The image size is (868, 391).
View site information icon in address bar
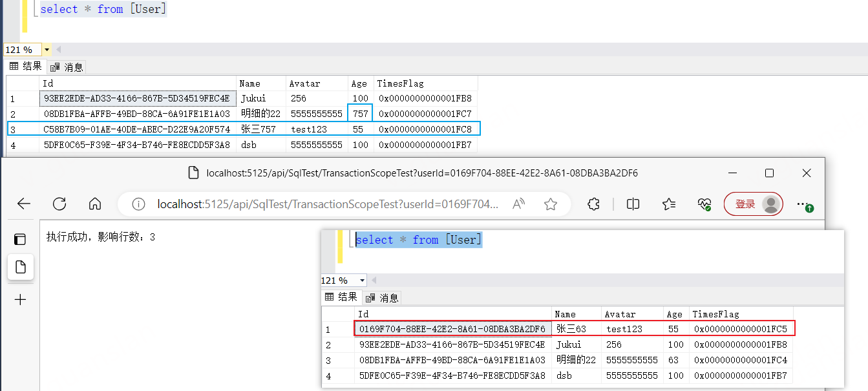click(x=138, y=204)
